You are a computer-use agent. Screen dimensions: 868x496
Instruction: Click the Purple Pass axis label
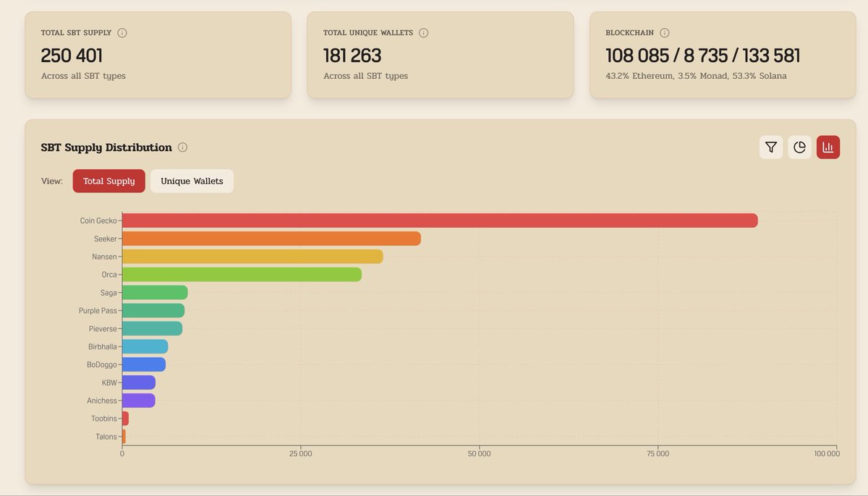[98, 311]
